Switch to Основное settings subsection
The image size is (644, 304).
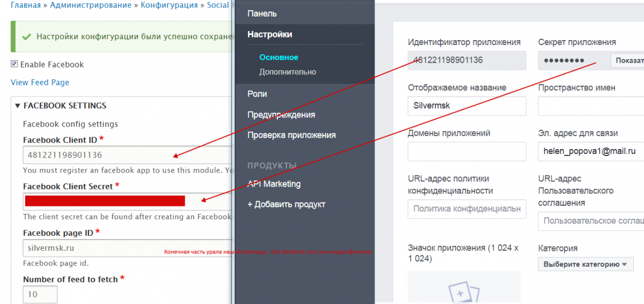pyautogui.click(x=279, y=57)
